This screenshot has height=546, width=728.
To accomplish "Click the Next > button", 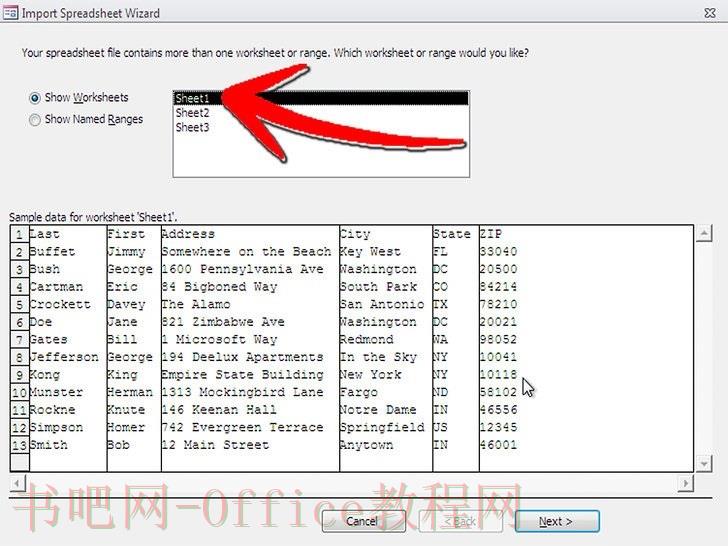I will point(557,521).
